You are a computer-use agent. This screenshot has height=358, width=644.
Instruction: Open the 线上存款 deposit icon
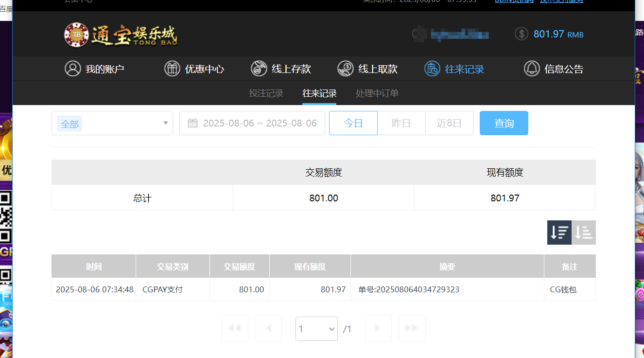[259, 69]
